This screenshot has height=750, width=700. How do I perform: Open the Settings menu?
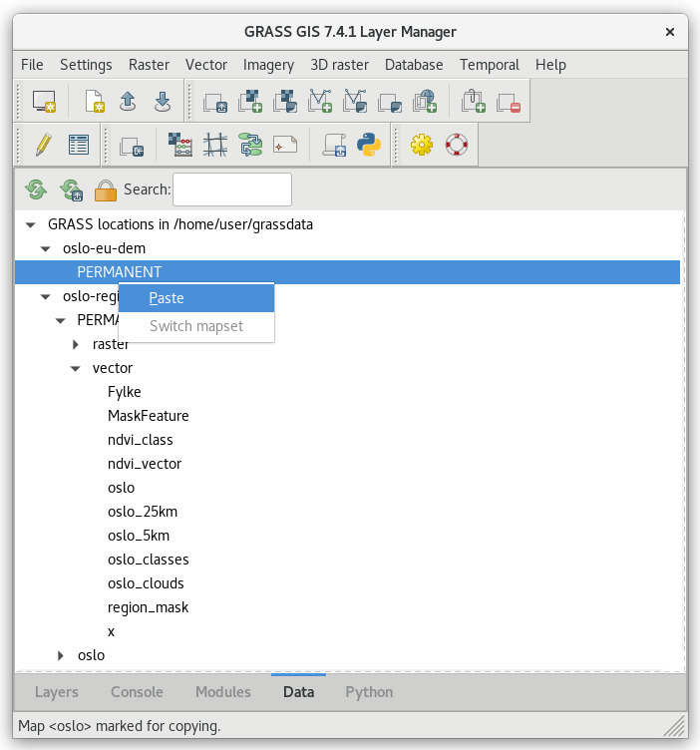point(86,65)
